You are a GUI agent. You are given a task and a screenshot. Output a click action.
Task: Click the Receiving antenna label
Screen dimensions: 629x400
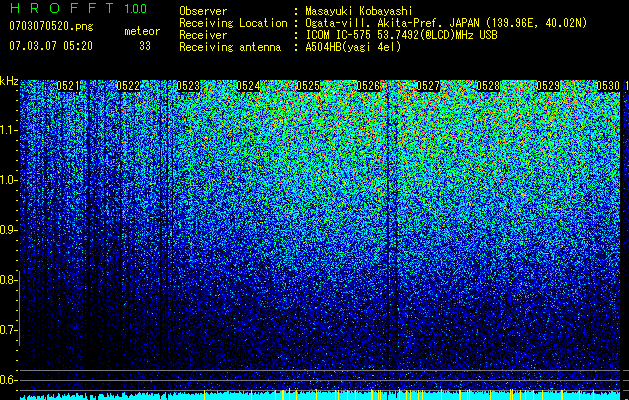(230, 47)
